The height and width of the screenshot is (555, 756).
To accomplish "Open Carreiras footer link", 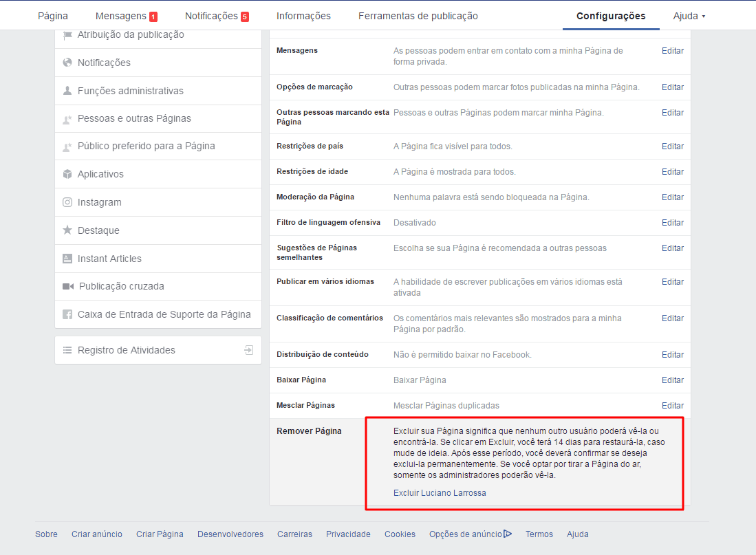I will [294, 534].
